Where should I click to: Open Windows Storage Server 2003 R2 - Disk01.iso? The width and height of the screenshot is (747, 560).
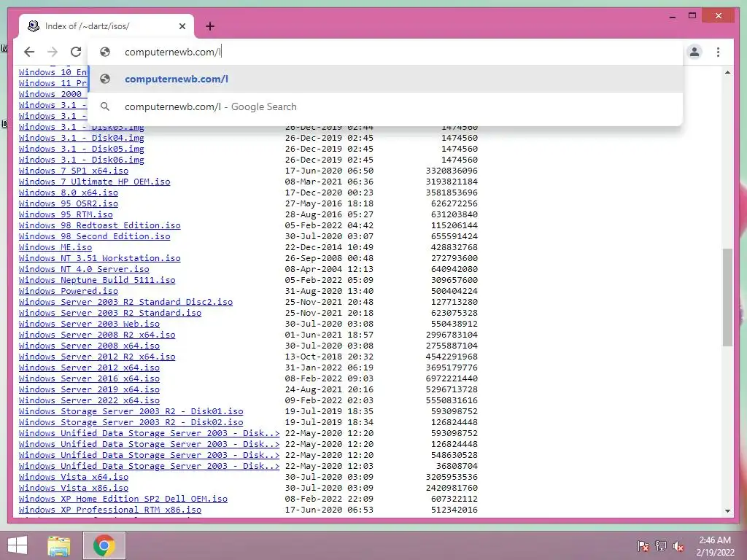coord(131,412)
